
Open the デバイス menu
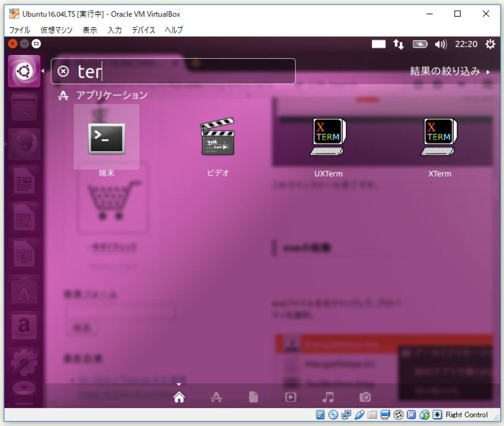coord(143,30)
